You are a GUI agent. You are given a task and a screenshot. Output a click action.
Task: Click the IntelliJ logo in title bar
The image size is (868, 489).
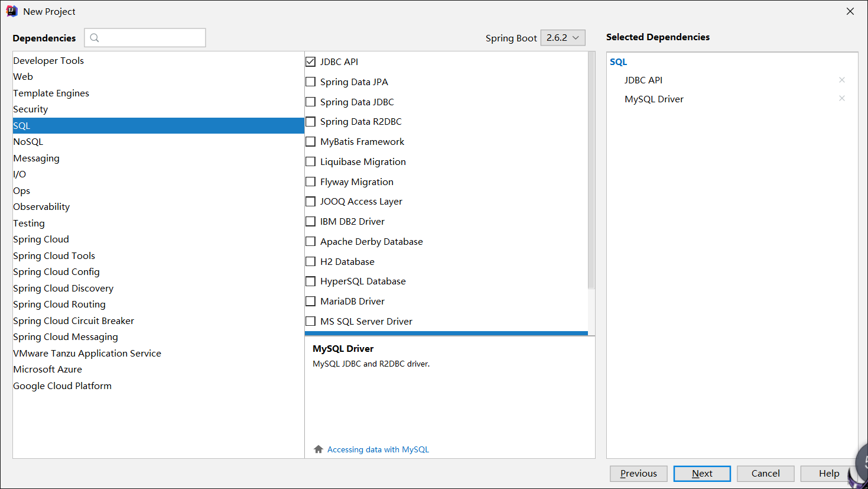click(12, 11)
